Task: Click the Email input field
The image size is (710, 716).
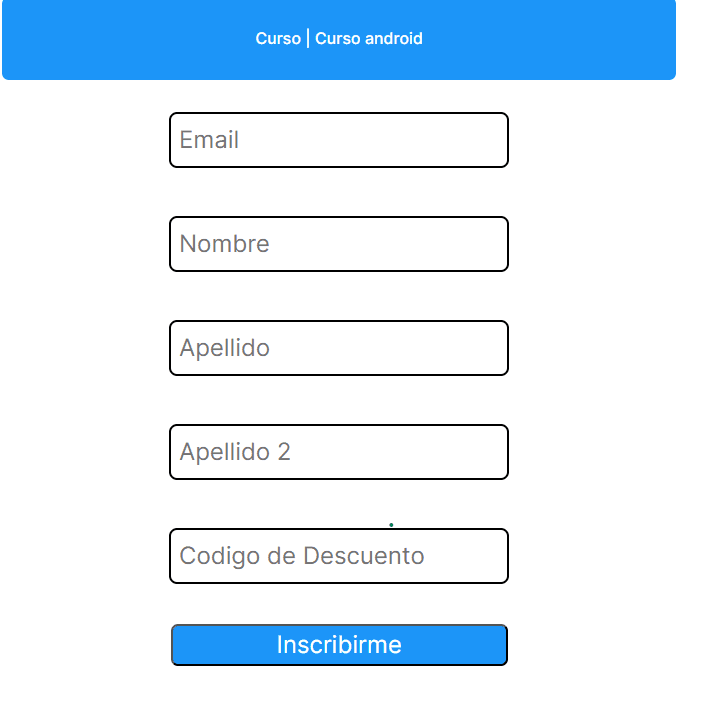Action: [x=338, y=140]
